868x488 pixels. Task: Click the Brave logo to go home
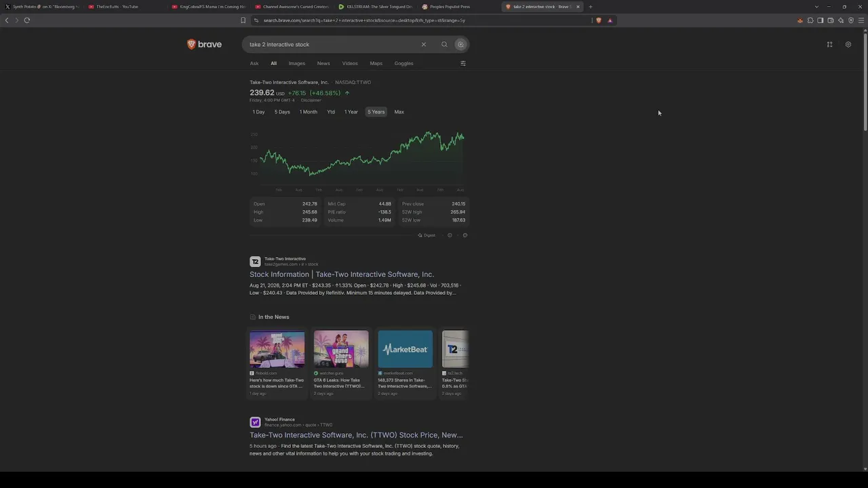pyautogui.click(x=204, y=45)
